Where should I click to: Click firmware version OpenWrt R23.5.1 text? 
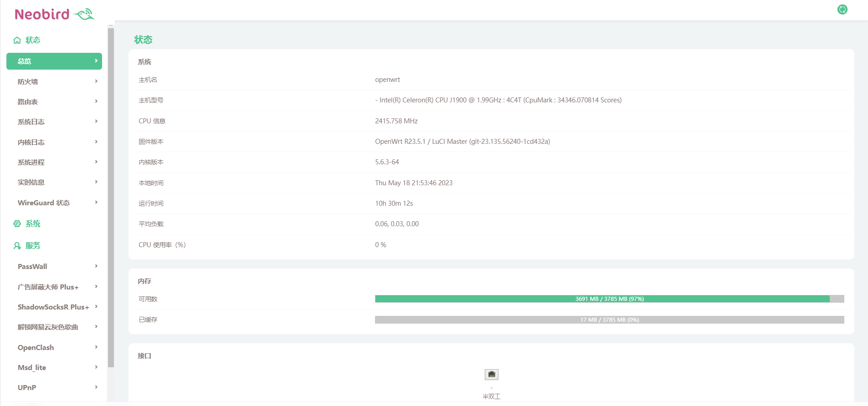[462, 142]
